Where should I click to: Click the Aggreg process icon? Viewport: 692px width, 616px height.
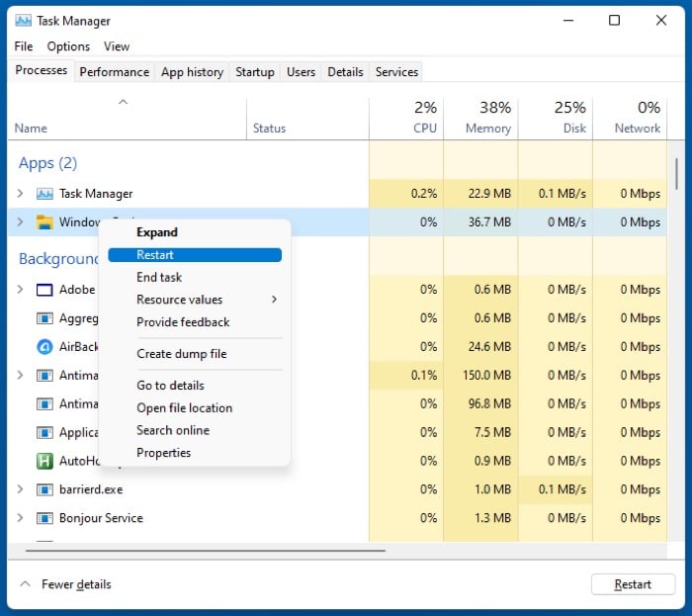44,318
